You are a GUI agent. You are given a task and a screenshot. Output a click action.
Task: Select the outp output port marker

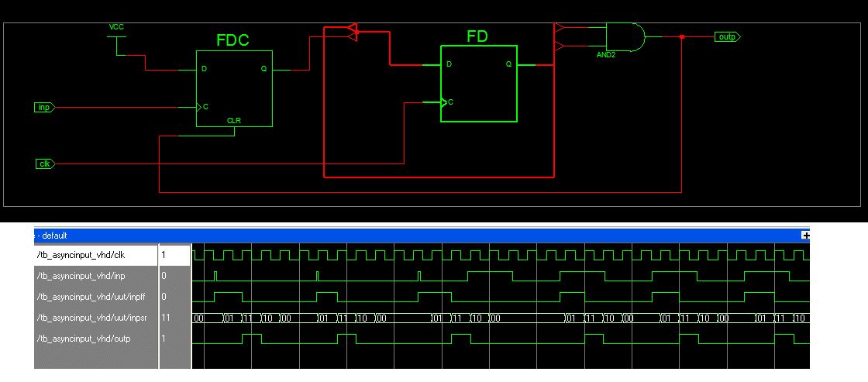tap(728, 37)
